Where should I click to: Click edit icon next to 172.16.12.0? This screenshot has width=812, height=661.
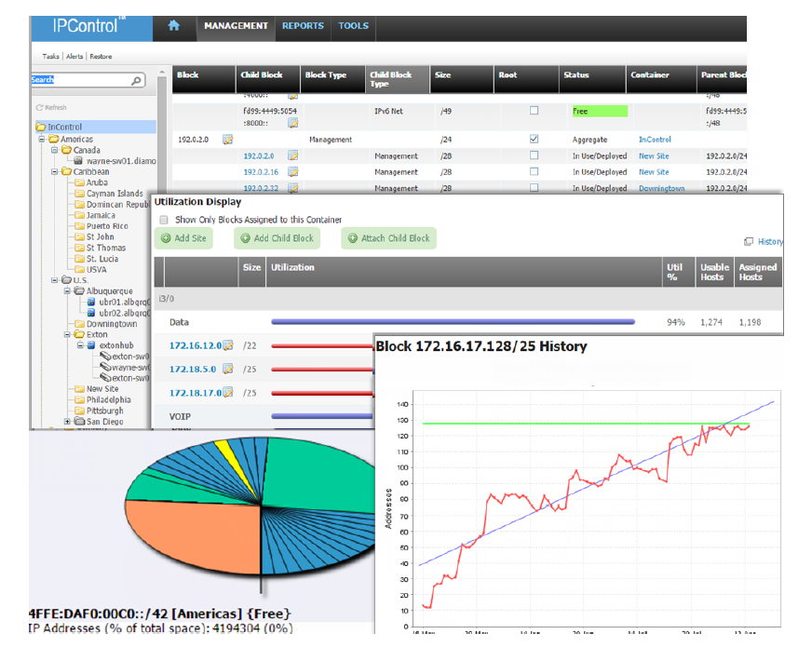click(x=227, y=346)
